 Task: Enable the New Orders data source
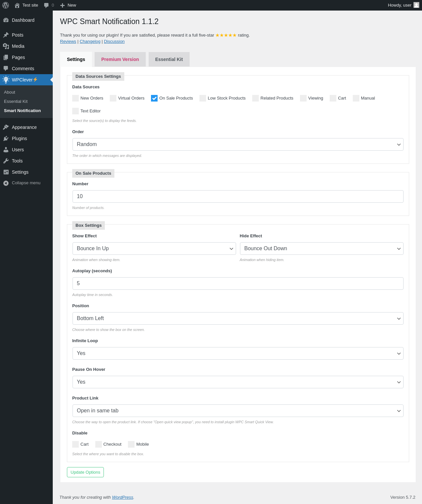pyautogui.click(x=75, y=98)
